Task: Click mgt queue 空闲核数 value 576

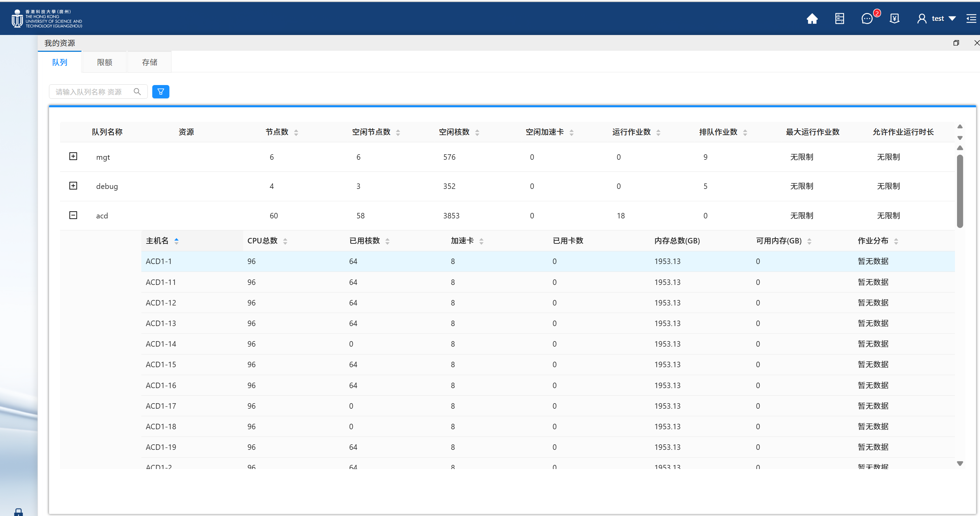Action: [x=449, y=157]
